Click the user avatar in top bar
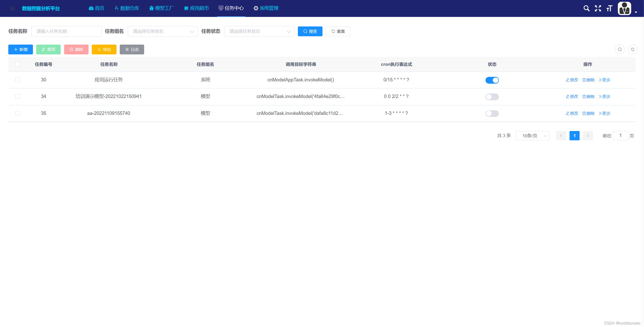 pos(624,8)
